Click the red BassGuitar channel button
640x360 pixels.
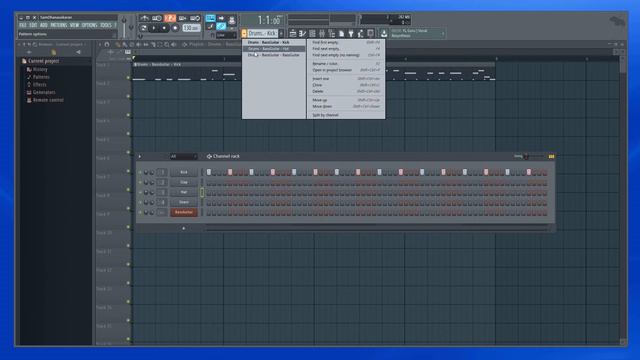[184, 212]
